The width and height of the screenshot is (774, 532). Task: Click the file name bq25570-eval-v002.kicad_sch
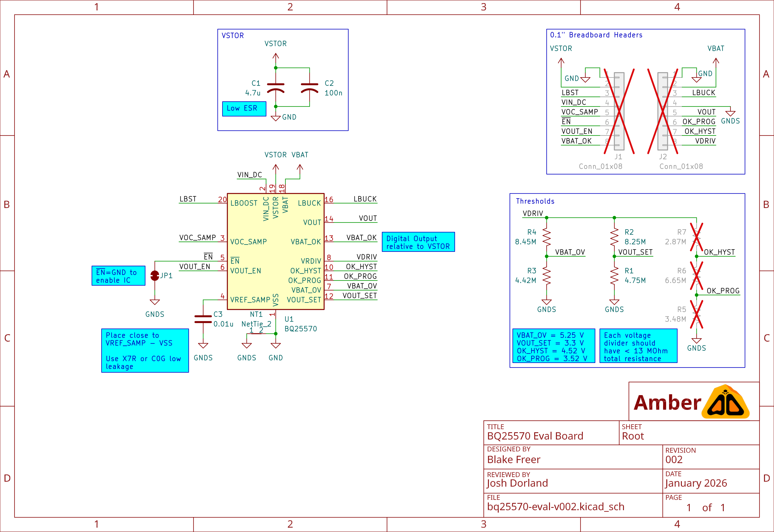click(x=555, y=507)
